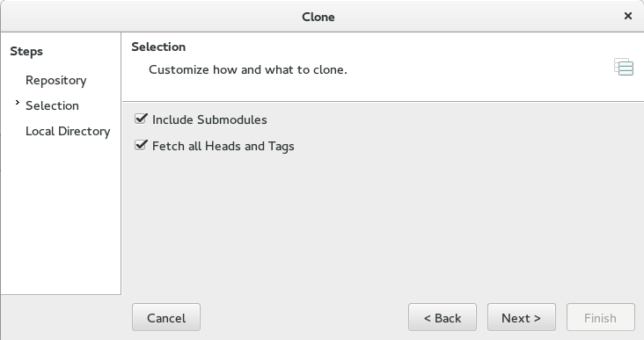Click the Clone title bar text
The height and width of the screenshot is (340, 644).
tap(318, 17)
